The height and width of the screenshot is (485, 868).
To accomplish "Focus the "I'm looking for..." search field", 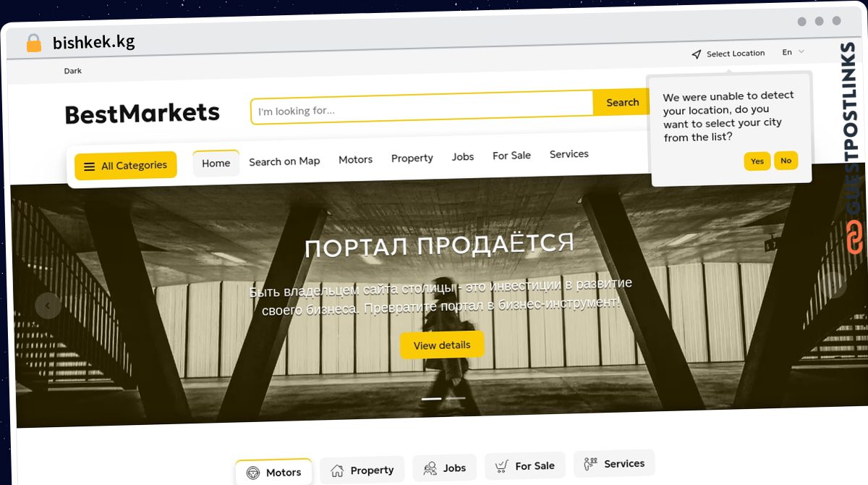I will point(422,109).
